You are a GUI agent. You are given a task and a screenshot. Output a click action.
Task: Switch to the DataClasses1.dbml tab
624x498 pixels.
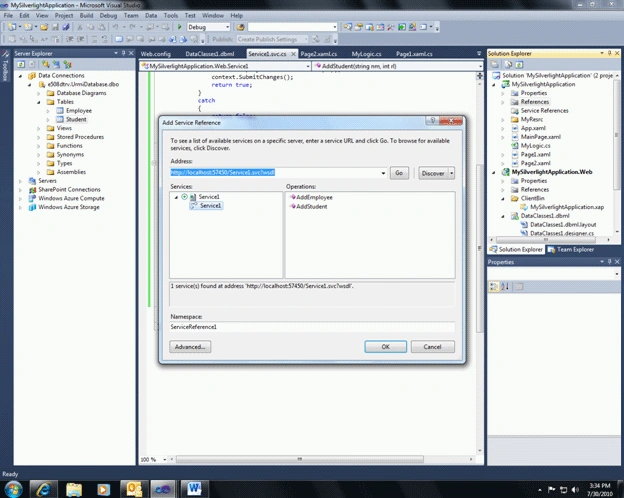(x=210, y=54)
